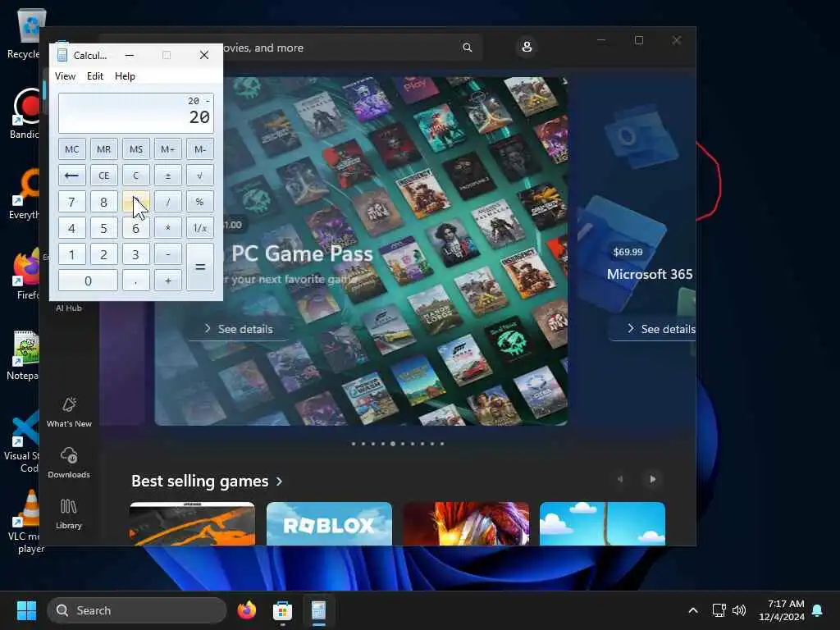Open What's New in Store sidebar
Viewport: 840px width, 630px height.
tap(69, 412)
